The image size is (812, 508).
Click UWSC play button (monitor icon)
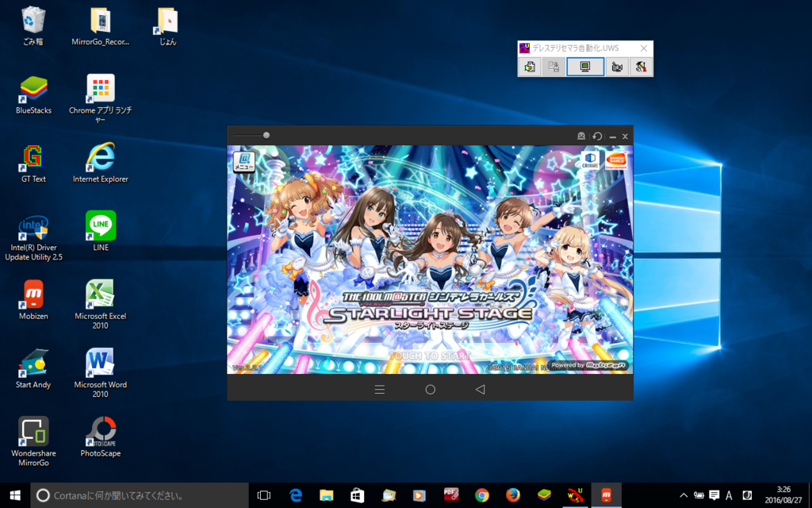point(585,67)
